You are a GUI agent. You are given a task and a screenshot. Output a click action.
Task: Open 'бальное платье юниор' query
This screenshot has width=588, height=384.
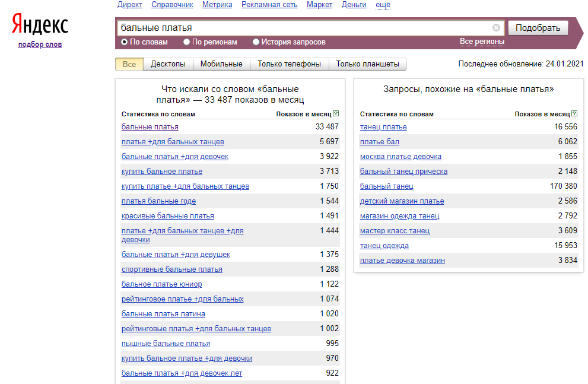click(161, 284)
